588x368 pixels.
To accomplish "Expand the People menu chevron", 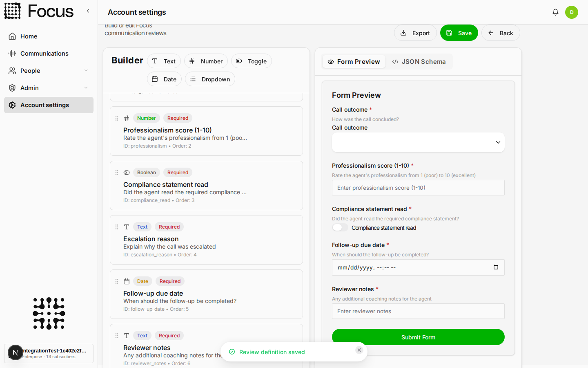I will pyautogui.click(x=86, y=71).
